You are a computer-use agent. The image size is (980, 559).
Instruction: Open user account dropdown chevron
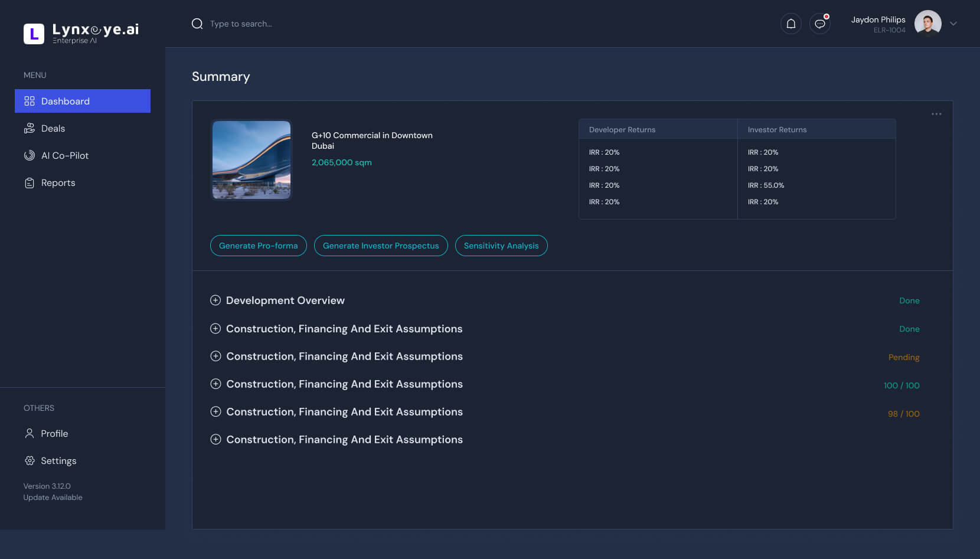pyautogui.click(x=953, y=24)
